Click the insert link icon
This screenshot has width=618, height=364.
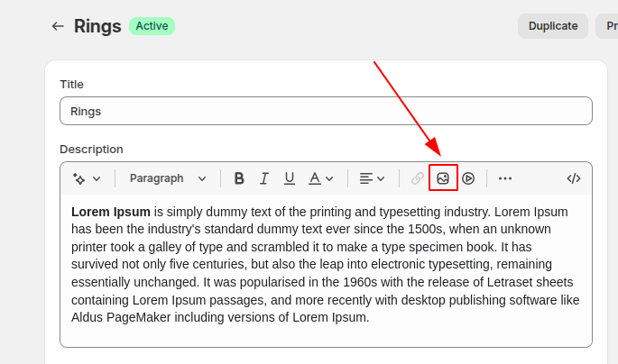pyautogui.click(x=418, y=178)
